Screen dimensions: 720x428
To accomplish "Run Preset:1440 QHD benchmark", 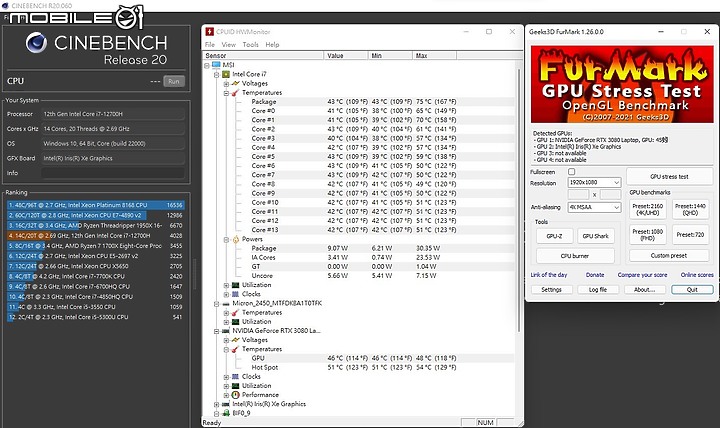I will [690, 209].
